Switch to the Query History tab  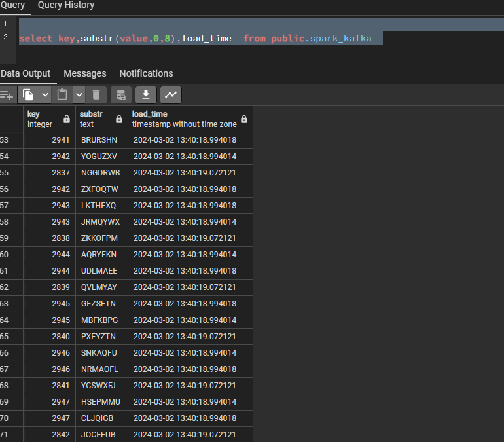tap(66, 5)
